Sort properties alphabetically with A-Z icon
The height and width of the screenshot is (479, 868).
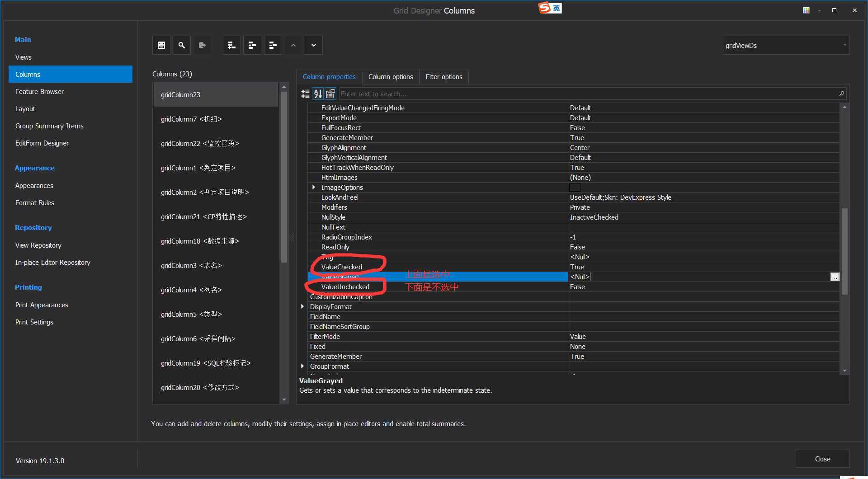pos(318,94)
